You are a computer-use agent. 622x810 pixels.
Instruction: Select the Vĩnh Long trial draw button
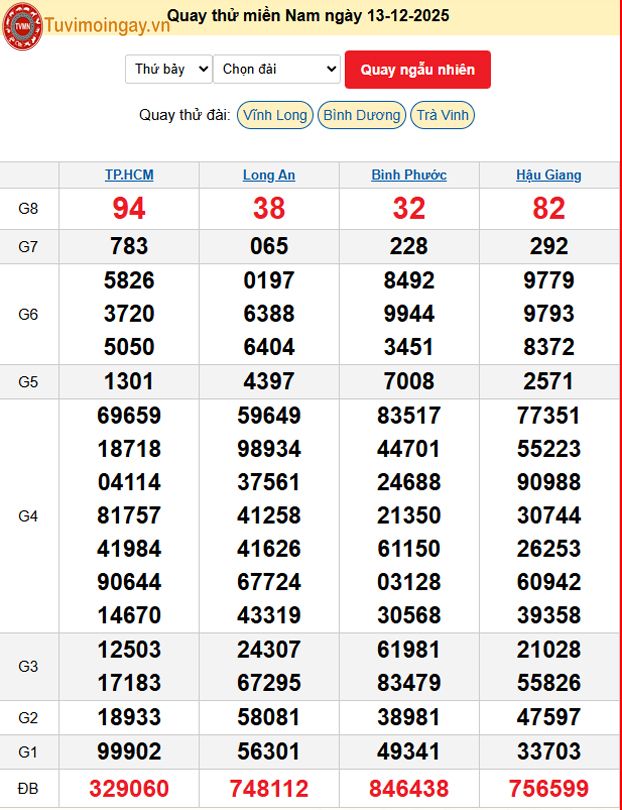coord(275,115)
